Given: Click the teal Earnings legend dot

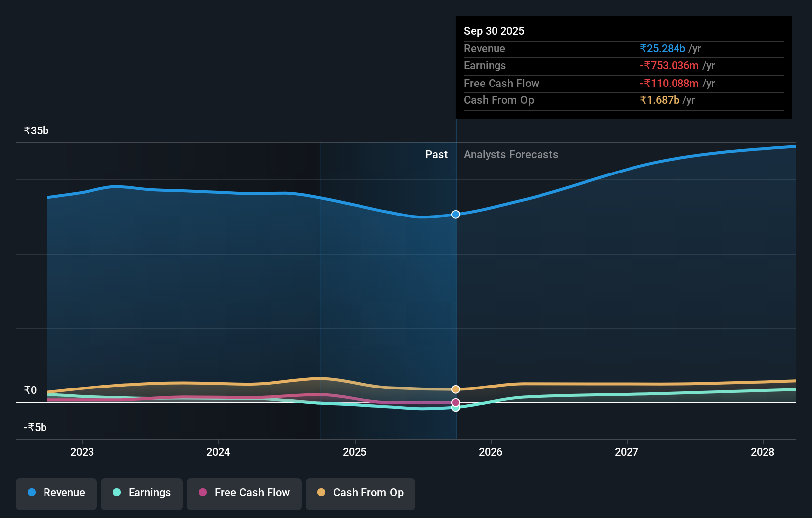Looking at the screenshot, I should click(x=116, y=493).
